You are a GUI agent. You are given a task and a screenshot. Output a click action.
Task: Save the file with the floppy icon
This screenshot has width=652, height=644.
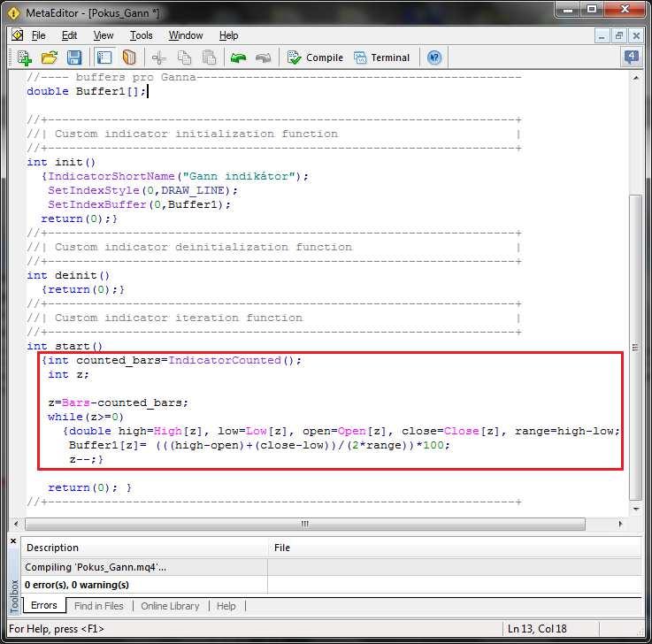(74, 57)
